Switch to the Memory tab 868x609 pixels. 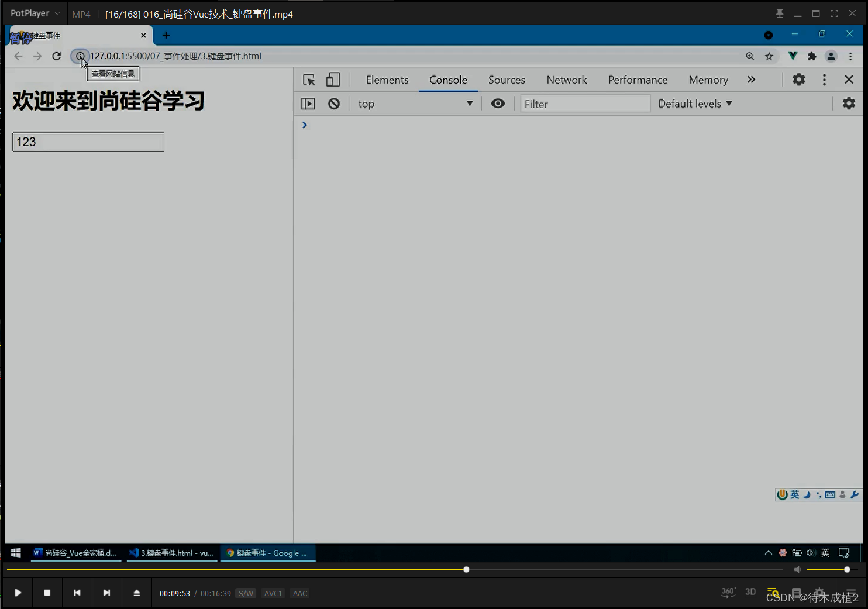[708, 80]
